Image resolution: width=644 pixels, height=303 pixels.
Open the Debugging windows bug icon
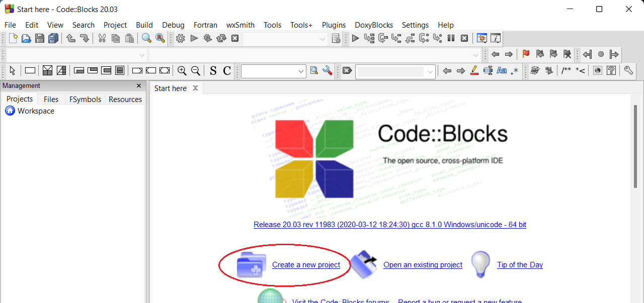(x=482, y=38)
